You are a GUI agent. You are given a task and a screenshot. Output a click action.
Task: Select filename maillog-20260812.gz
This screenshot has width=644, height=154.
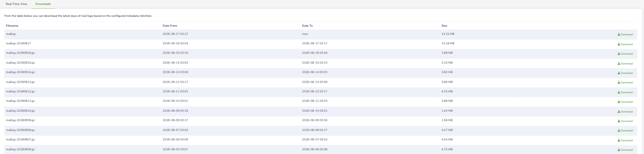(20, 92)
